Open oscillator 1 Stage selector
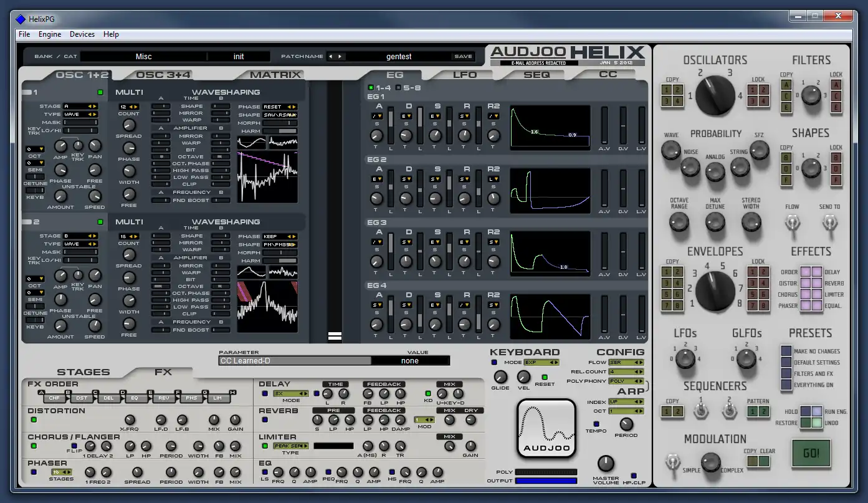Image resolution: width=868 pixels, height=503 pixels. tap(80, 106)
